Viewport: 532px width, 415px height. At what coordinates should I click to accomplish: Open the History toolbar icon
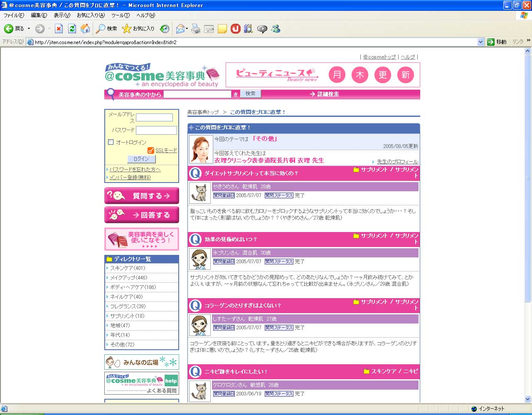(165, 29)
